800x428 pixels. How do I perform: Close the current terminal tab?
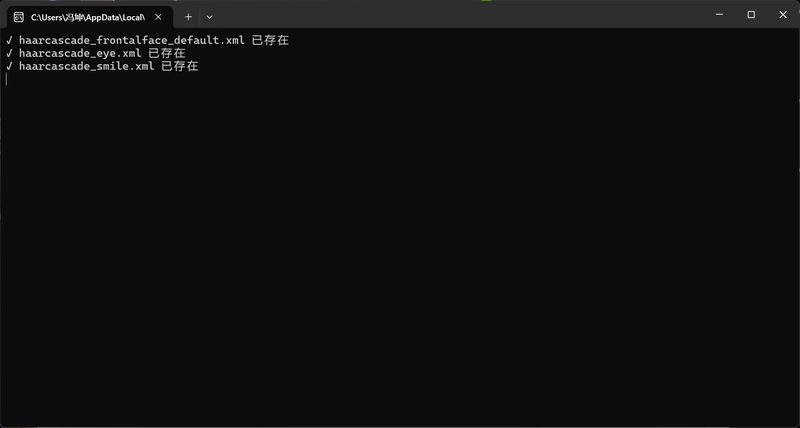(x=158, y=17)
